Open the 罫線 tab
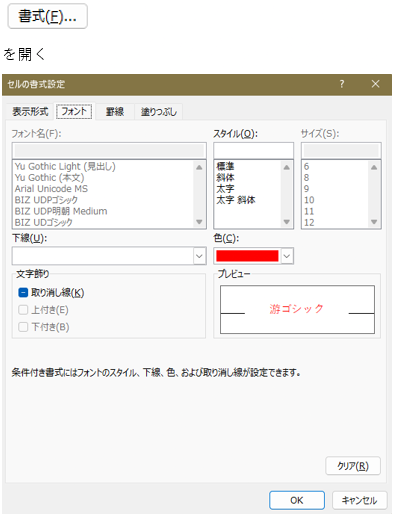The image size is (395, 525). pyautogui.click(x=115, y=111)
